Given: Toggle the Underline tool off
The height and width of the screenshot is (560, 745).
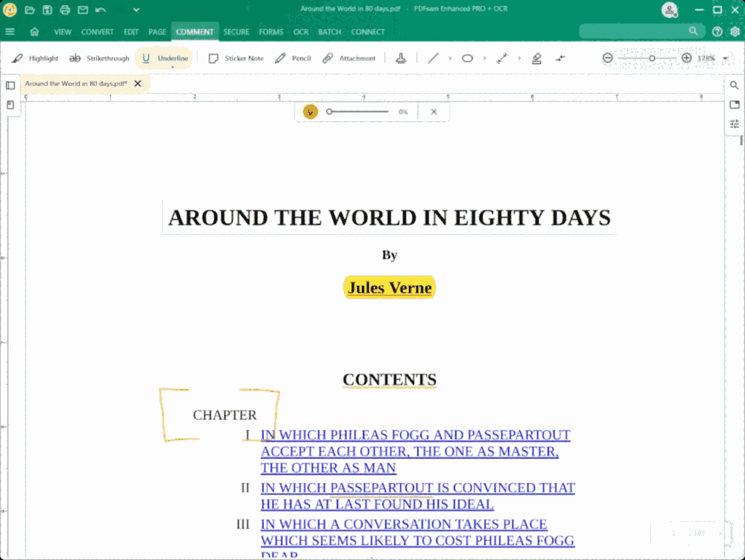Looking at the screenshot, I should [165, 58].
